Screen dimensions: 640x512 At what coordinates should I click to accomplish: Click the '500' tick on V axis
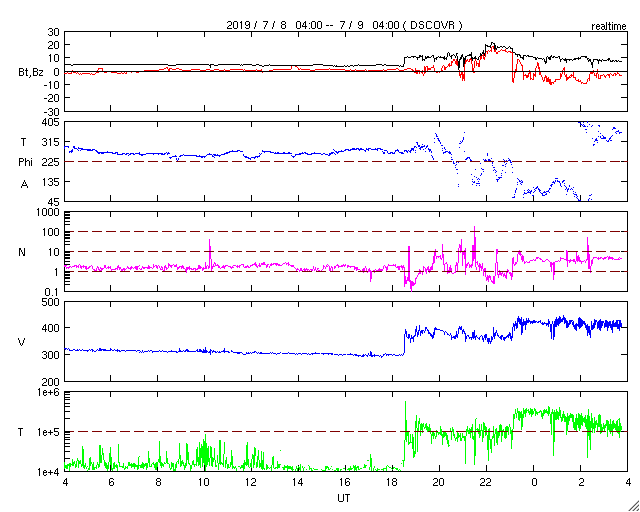pyautogui.click(x=51, y=302)
